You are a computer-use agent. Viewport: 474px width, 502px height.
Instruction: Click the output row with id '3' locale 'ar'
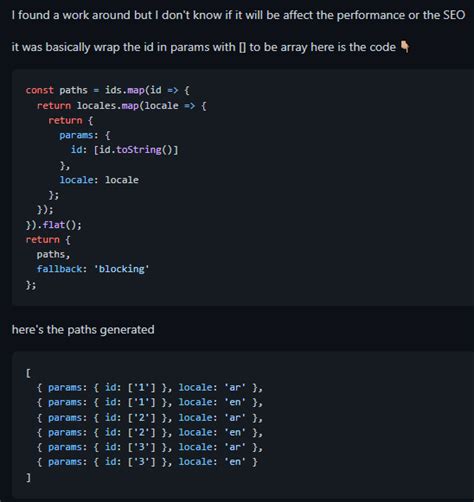pos(150,447)
